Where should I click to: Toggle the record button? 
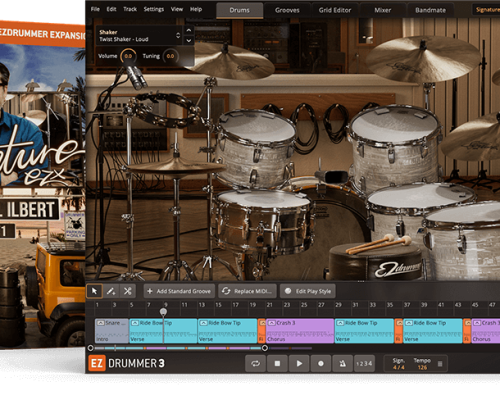[x=321, y=363]
